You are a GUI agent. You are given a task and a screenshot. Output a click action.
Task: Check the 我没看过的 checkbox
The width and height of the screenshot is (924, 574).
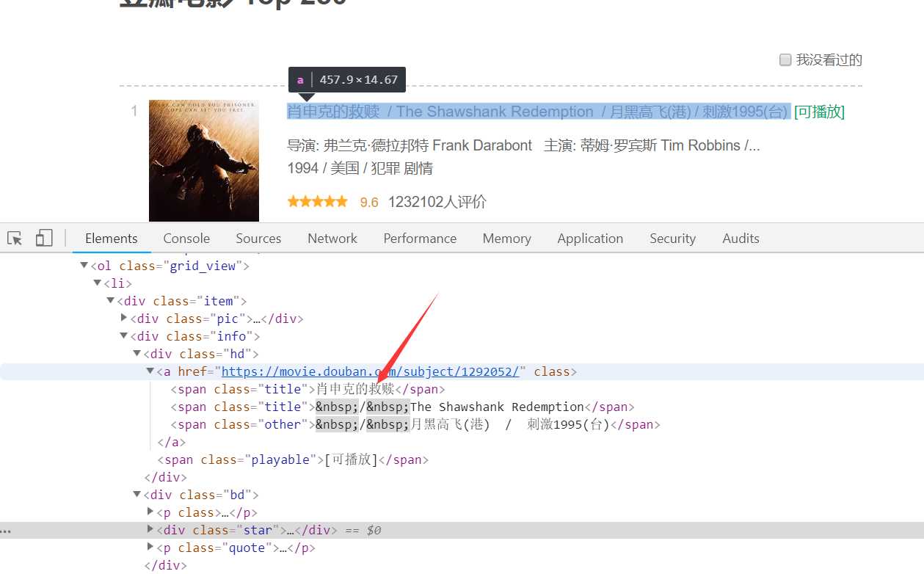pos(785,59)
